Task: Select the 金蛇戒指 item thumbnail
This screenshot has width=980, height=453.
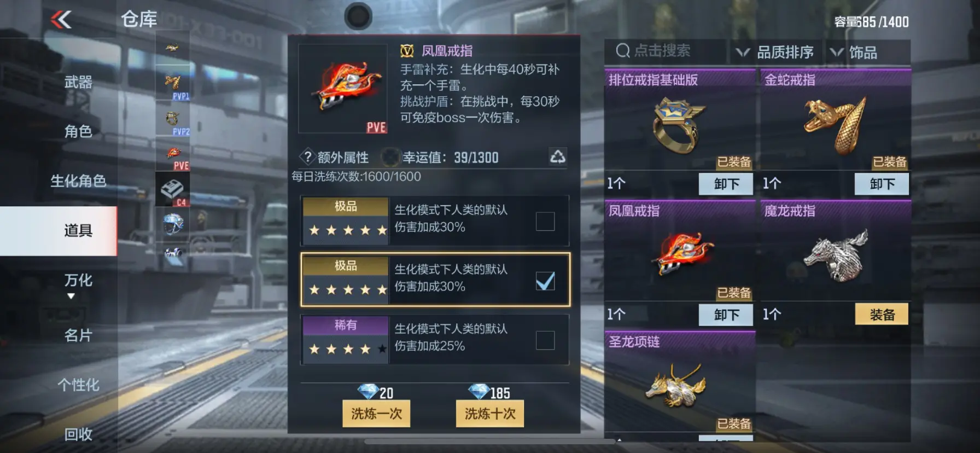Action: (835, 126)
